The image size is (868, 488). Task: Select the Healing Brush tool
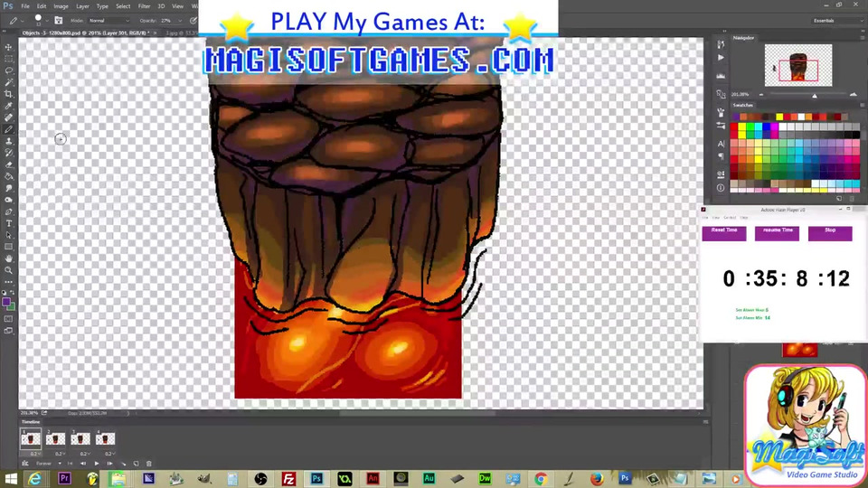pyautogui.click(x=8, y=117)
